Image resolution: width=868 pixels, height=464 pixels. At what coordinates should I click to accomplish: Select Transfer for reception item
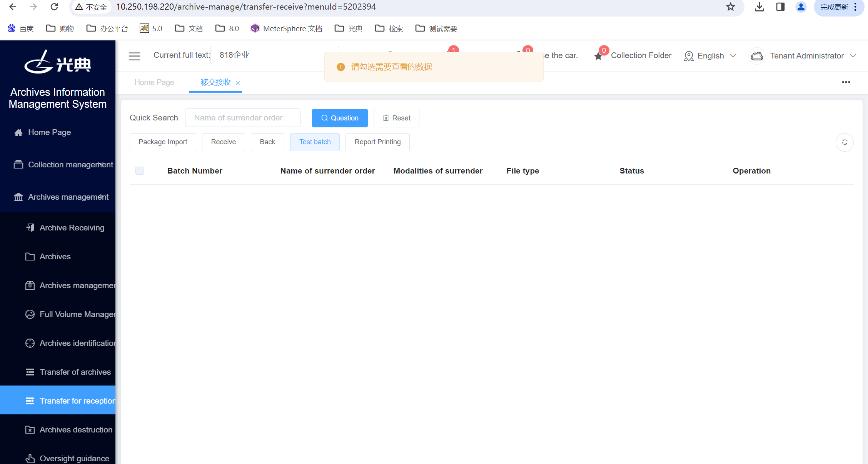click(x=58, y=400)
